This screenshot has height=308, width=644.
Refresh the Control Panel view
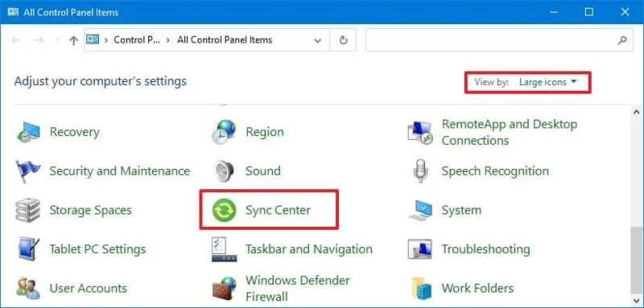tap(344, 40)
